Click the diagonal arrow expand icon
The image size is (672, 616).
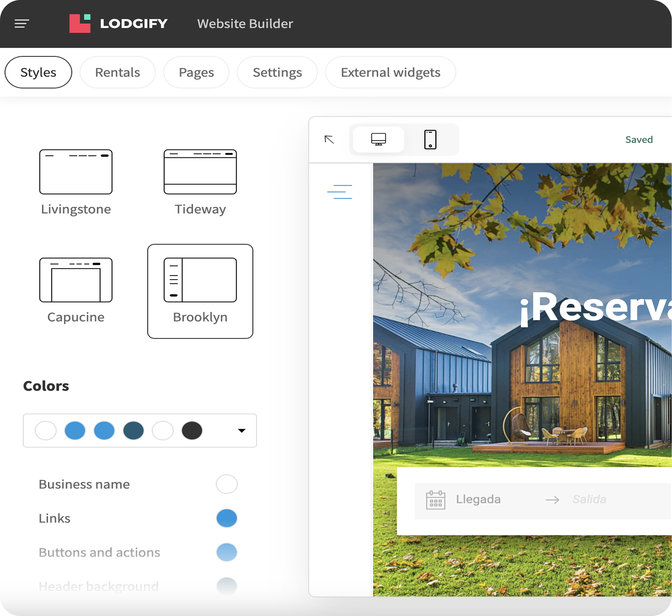pos(329,139)
